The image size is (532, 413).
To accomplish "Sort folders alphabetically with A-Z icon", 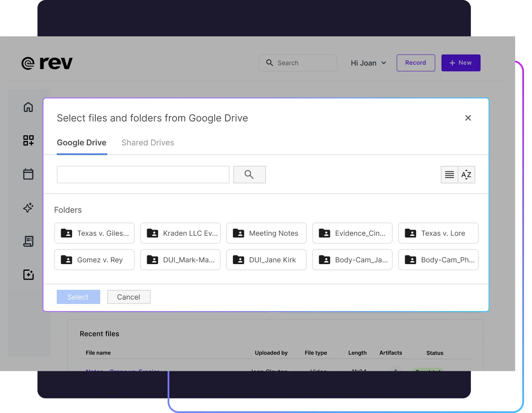I will tap(466, 175).
